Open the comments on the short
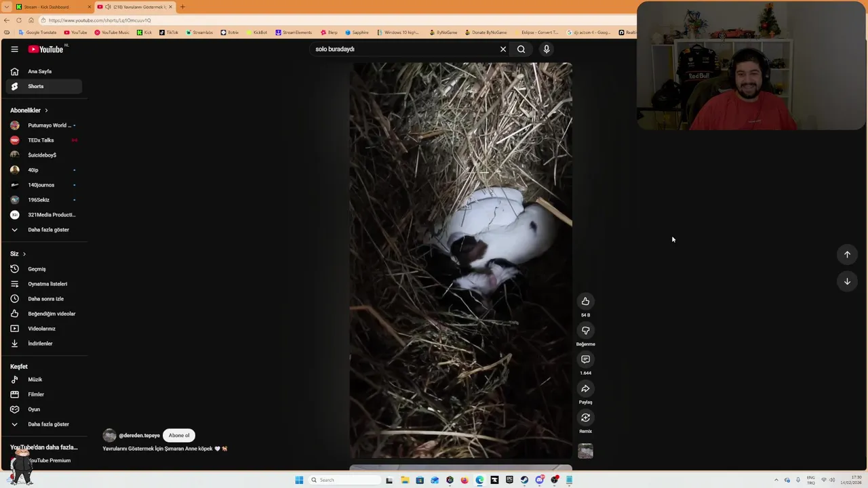Screen dimensions: 868x488 (x=585, y=360)
